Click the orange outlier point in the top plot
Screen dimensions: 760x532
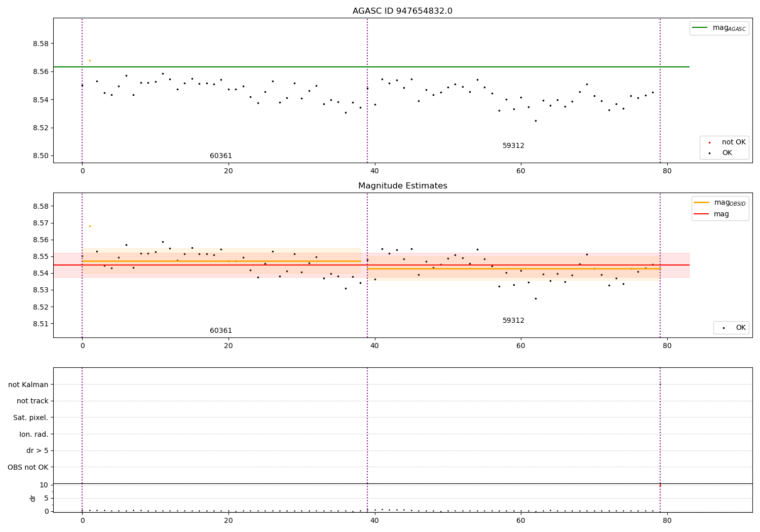(90, 60)
